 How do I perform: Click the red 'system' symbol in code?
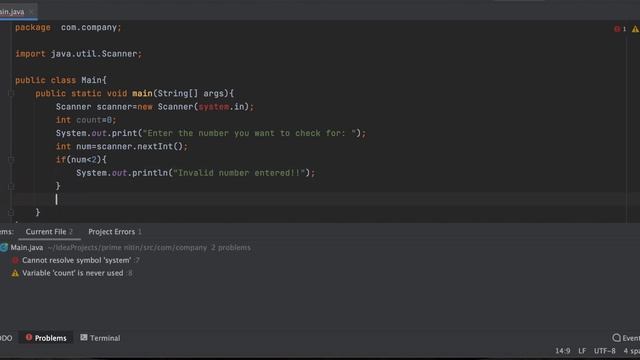pos(214,107)
